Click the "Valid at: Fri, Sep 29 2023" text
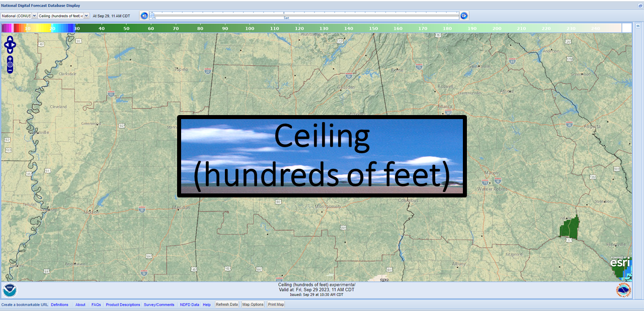 [316, 290]
